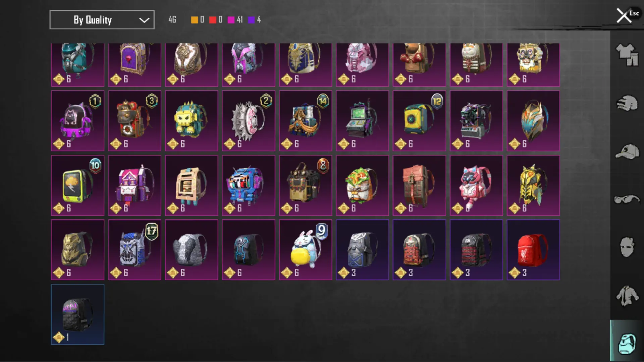Select the glasses category icon
The width and height of the screenshot is (644, 362).
627,199
